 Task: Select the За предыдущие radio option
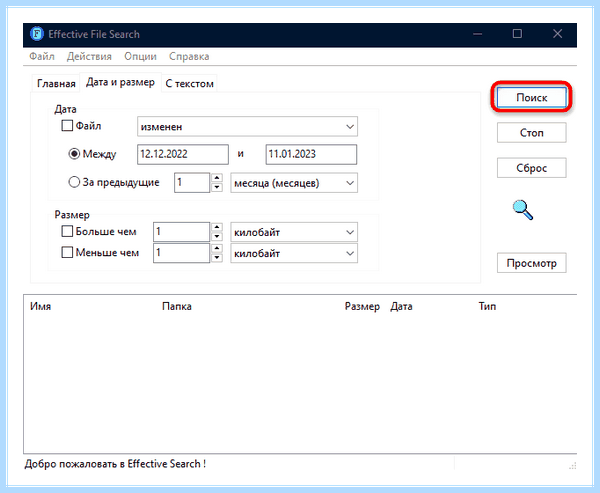[74, 182]
